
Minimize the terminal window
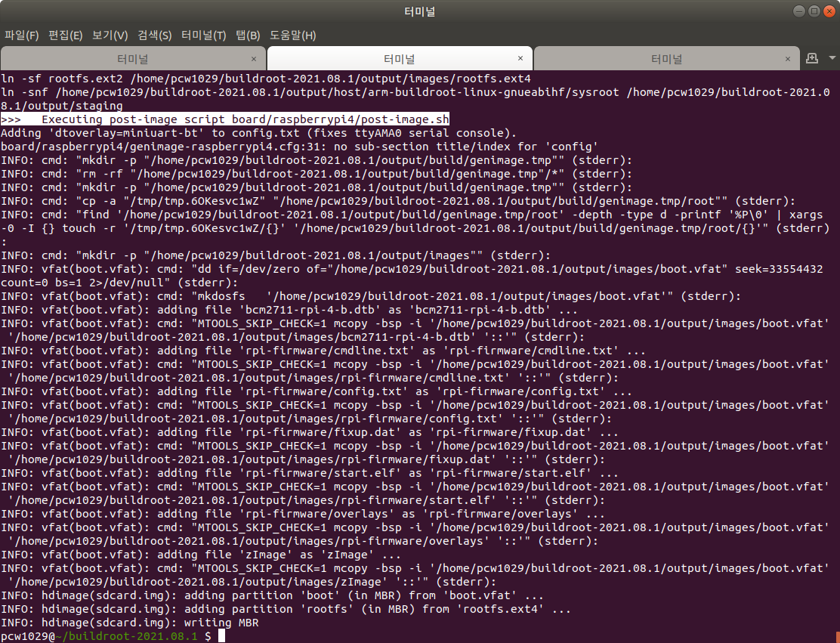pos(800,11)
